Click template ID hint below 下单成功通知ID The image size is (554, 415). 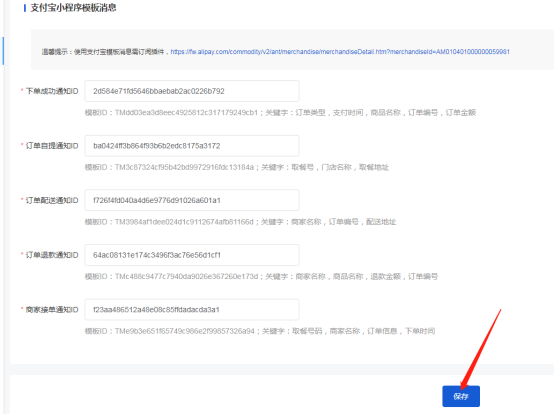(280, 112)
